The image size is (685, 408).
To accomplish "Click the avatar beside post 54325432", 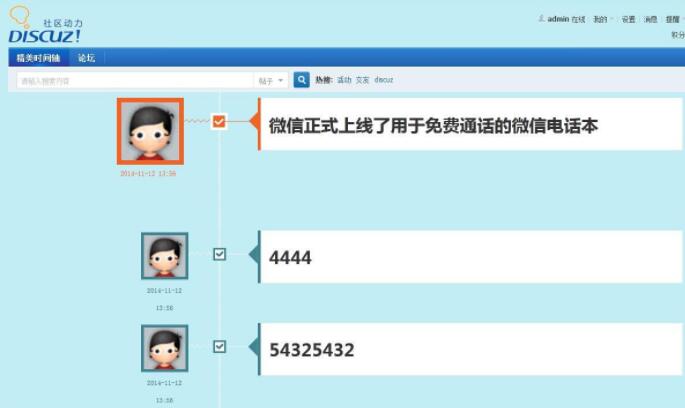I will tap(165, 348).
